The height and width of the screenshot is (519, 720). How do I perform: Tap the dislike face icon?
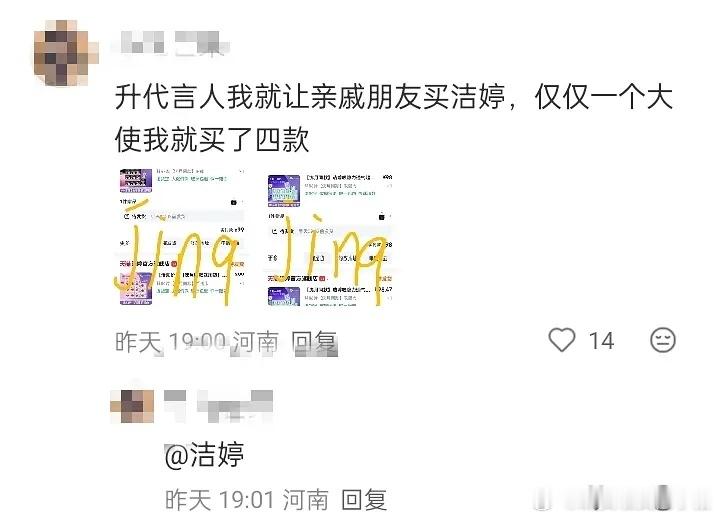[x=663, y=340]
